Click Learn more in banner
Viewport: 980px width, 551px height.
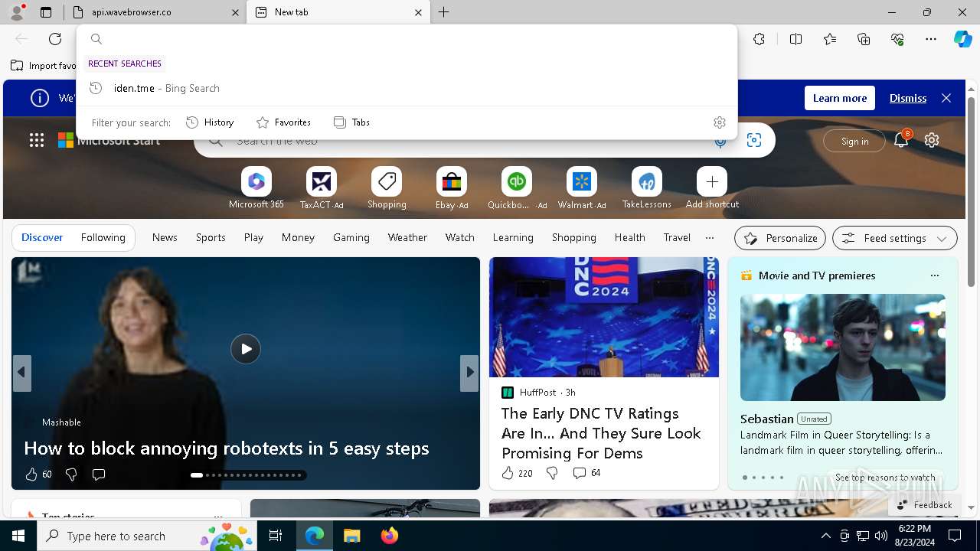tap(840, 98)
